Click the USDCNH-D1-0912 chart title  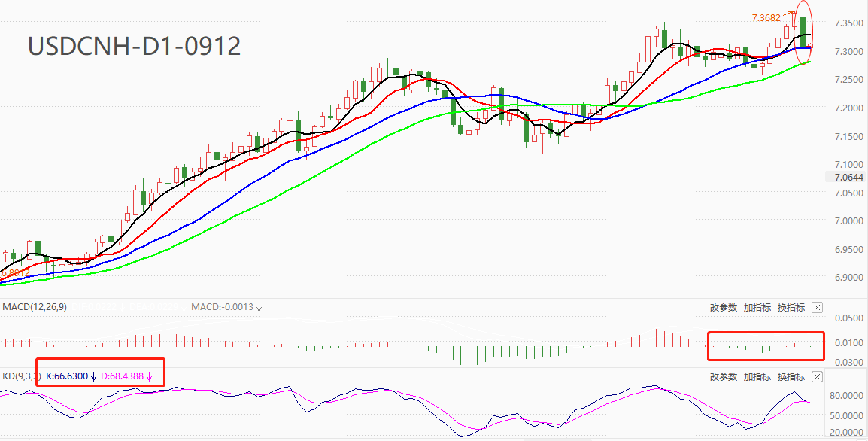[x=134, y=46]
